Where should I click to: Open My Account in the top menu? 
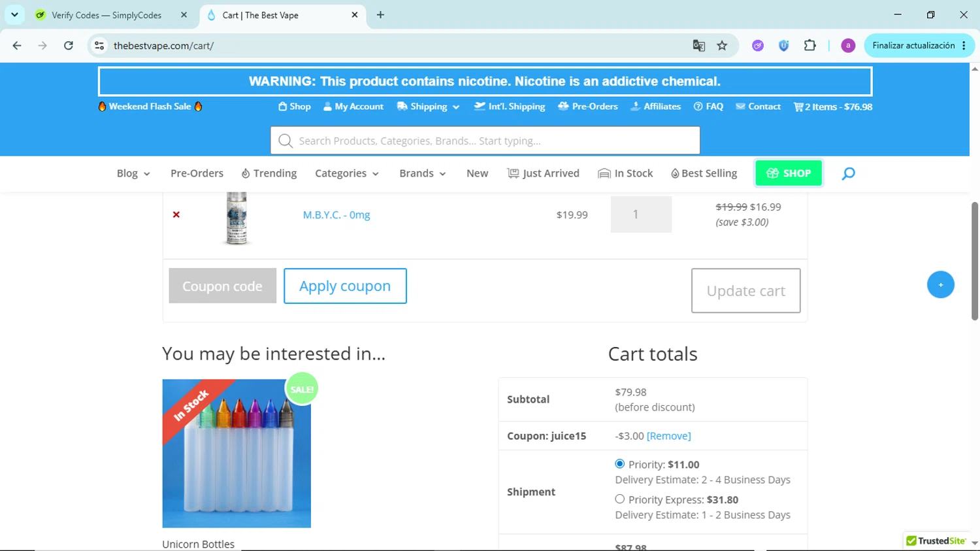tap(353, 107)
